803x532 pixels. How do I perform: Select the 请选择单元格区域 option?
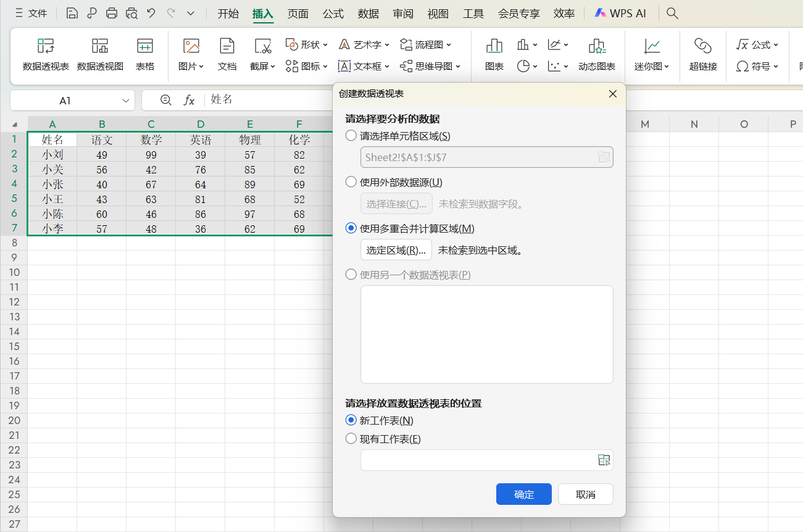pos(351,135)
